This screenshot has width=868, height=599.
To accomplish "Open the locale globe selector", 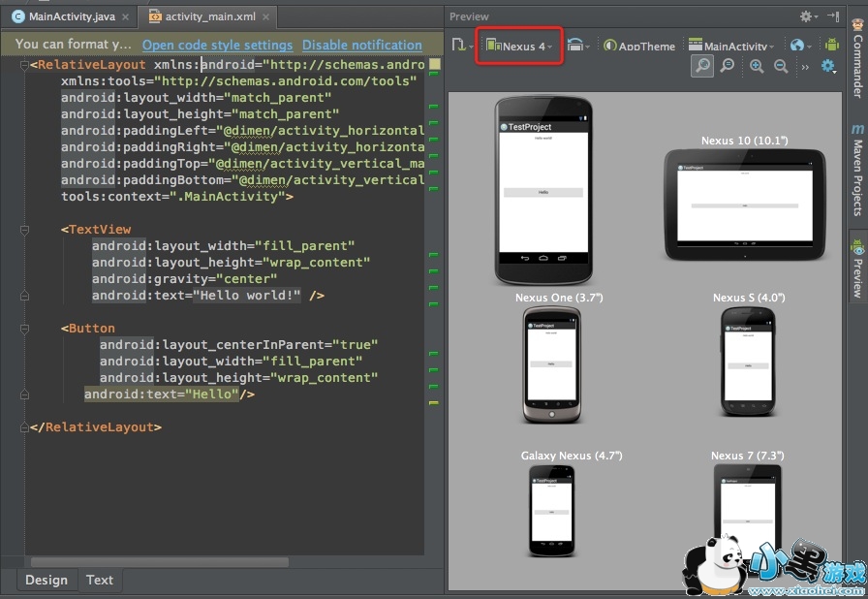I will 798,46.
